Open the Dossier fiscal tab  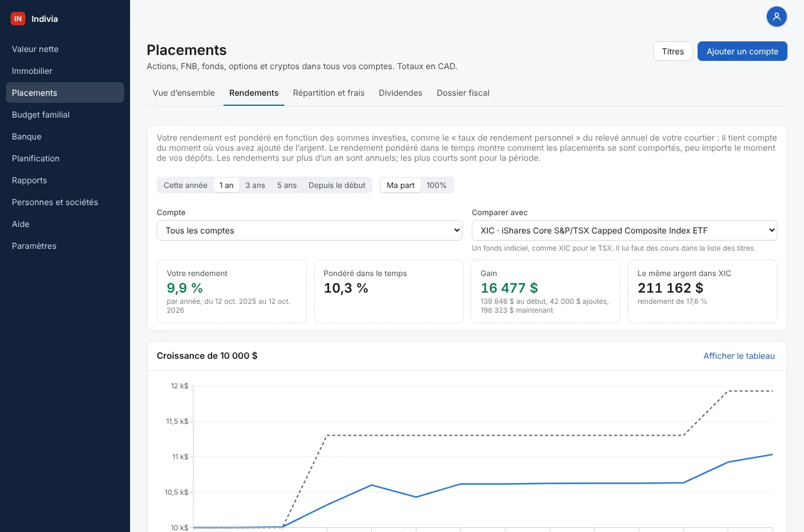coord(463,93)
